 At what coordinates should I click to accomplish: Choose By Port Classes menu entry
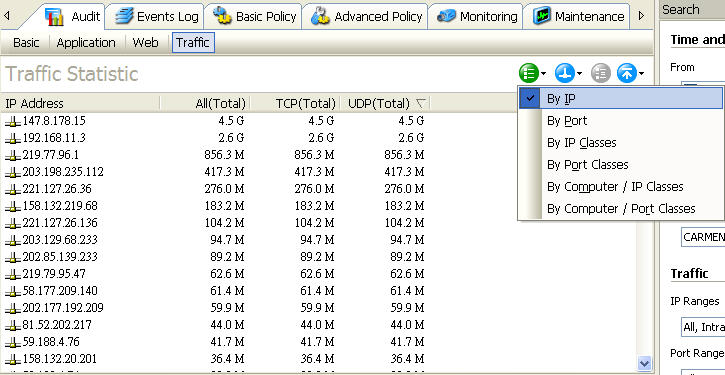621,165
